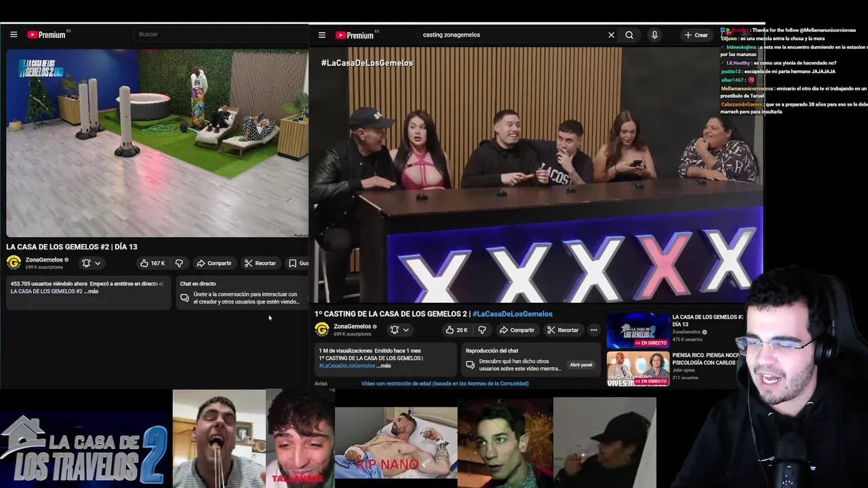The height and width of the screenshot is (488, 868).
Task: Open ZonaGemelos channel avatar under DÍA 13 video
Action: [x=14, y=262]
